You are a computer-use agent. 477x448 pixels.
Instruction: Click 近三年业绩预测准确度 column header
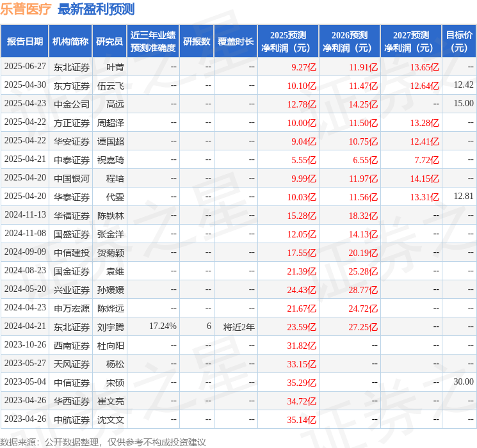[153, 42]
